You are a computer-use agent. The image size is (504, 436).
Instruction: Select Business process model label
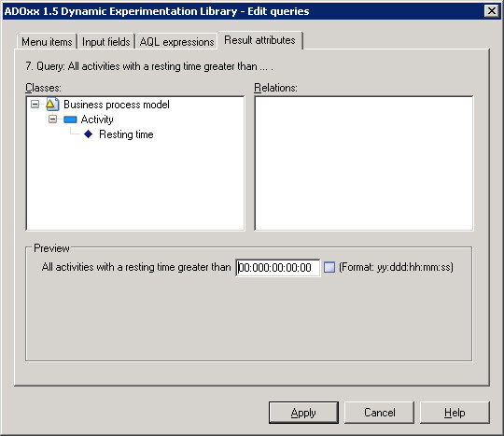117,105
